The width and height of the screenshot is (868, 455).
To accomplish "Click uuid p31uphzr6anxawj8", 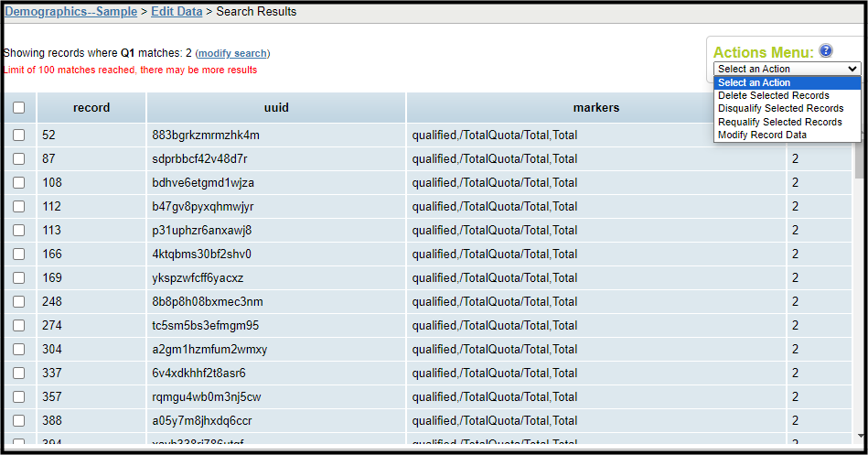I will click(x=201, y=230).
